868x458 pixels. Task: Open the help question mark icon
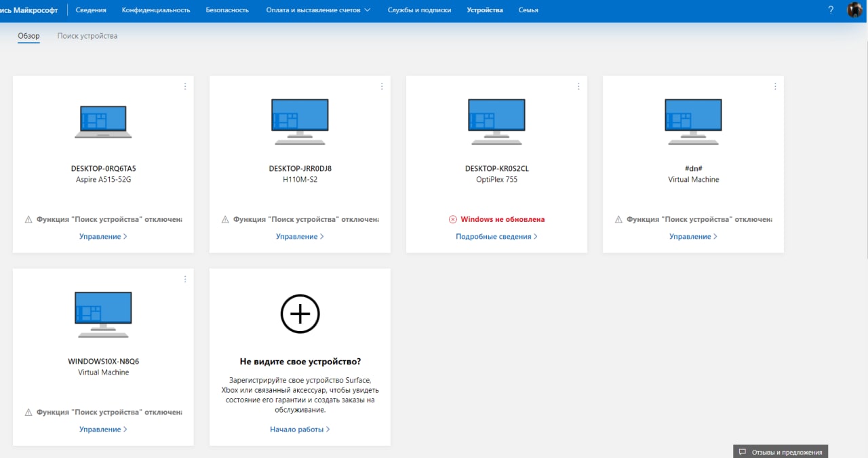[x=831, y=10]
